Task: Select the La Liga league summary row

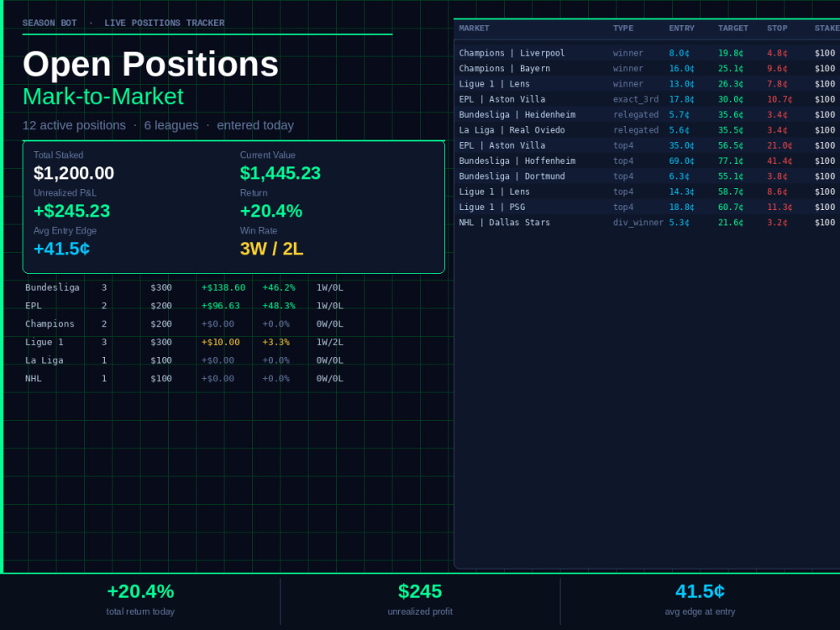Action: click(x=184, y=360)
